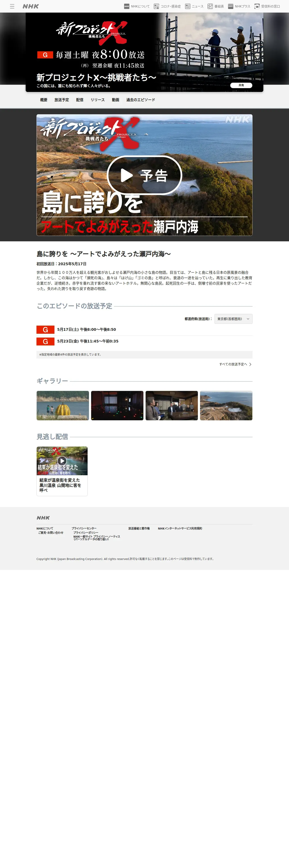Viewport: 289px width, 868px height.
Task: Open footer プライバシーポリシー link
Action: click(86, 533)
